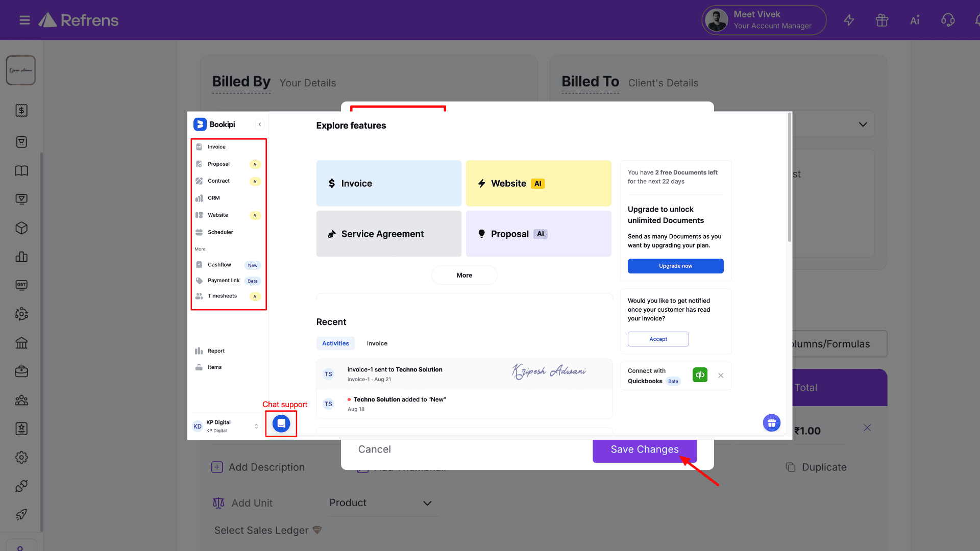The width and height of the screenshot is (980, 551).
Task: Collapse the Bookipi sidebar with chevron
Action: (260, 124)
